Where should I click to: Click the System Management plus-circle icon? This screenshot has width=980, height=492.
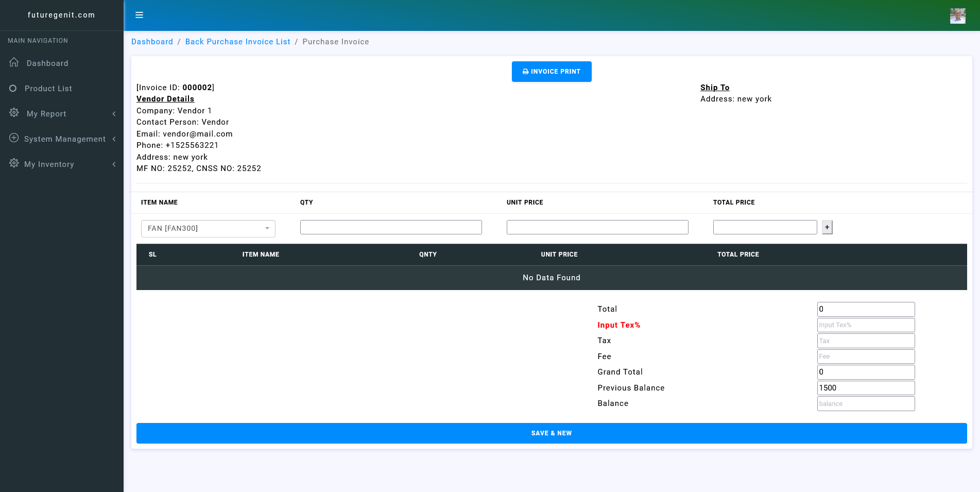pos(14,138)
